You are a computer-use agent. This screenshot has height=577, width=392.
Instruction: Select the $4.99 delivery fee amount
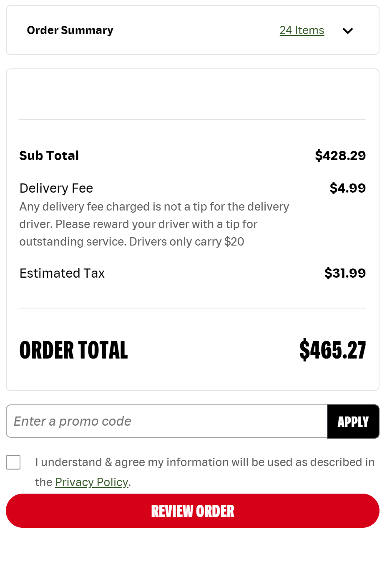click(347, 188)
